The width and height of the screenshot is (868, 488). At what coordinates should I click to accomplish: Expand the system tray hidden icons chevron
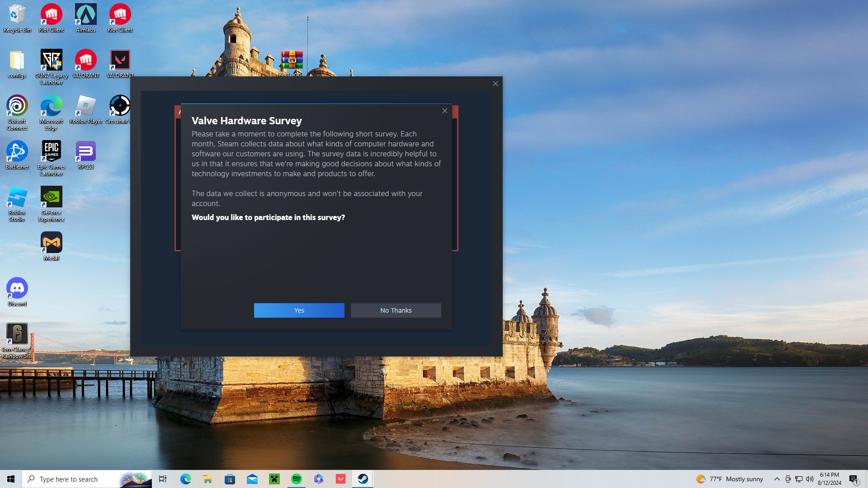click(777, 479)
